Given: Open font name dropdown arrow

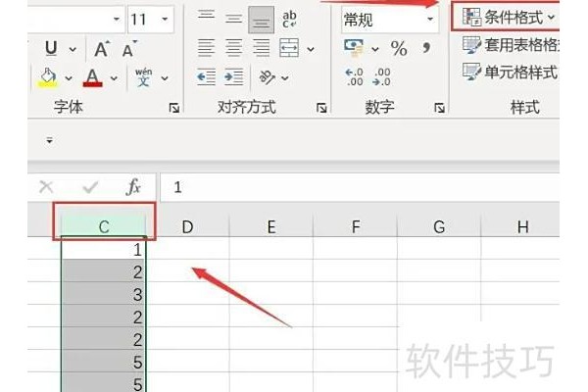Looking at the screenshot, I should (x=117, y=19).
